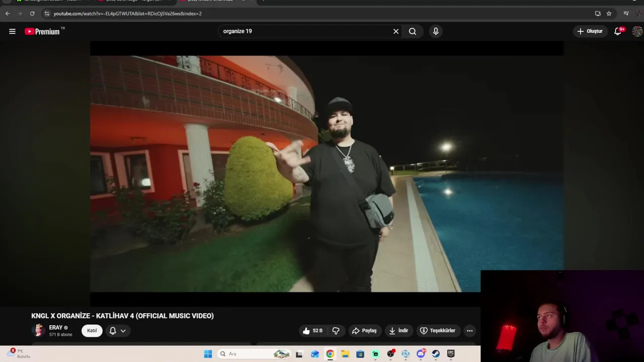The height and width of the screenshot is (362, 644).
Task: Focus the browser address bar URL
Action: [x=128, y=14]
